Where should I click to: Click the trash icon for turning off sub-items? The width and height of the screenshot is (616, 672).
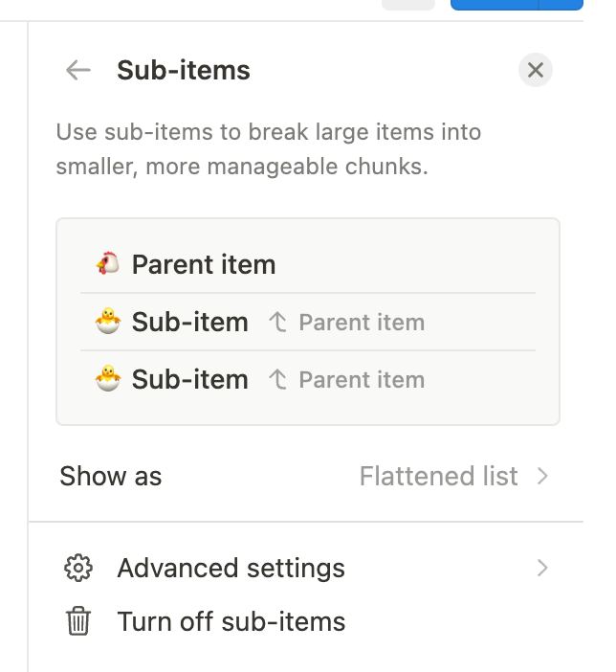coord(78,621)
